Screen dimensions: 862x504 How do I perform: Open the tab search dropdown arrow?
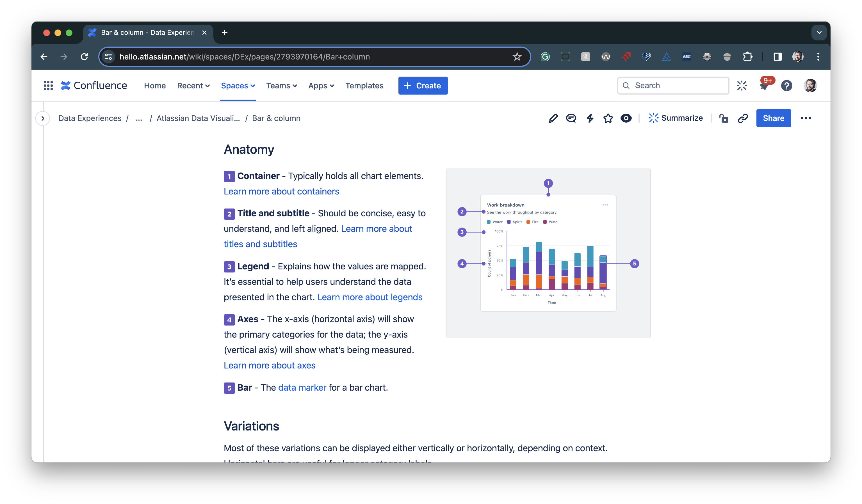819,33
